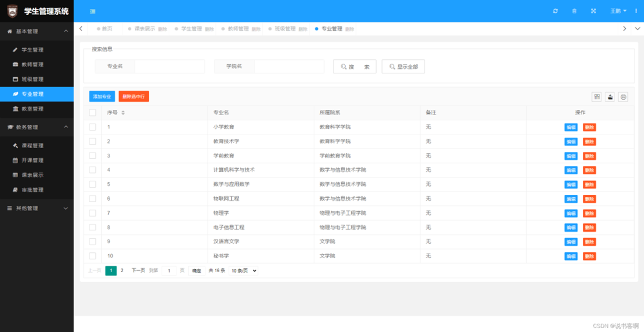
Task: Edit the 电子信息工程 row
Action: click(571, 227)
